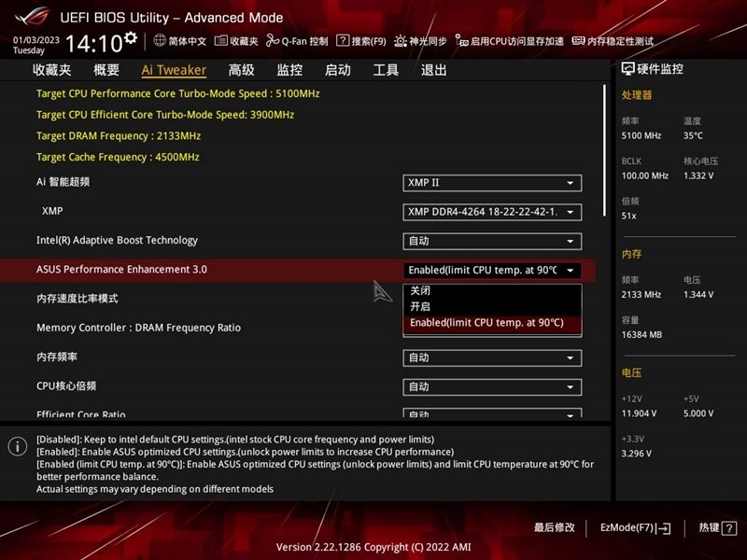Click the Ai 智能超频 row label
Screen dimensions: 747x560
click(x=63, y=182)
